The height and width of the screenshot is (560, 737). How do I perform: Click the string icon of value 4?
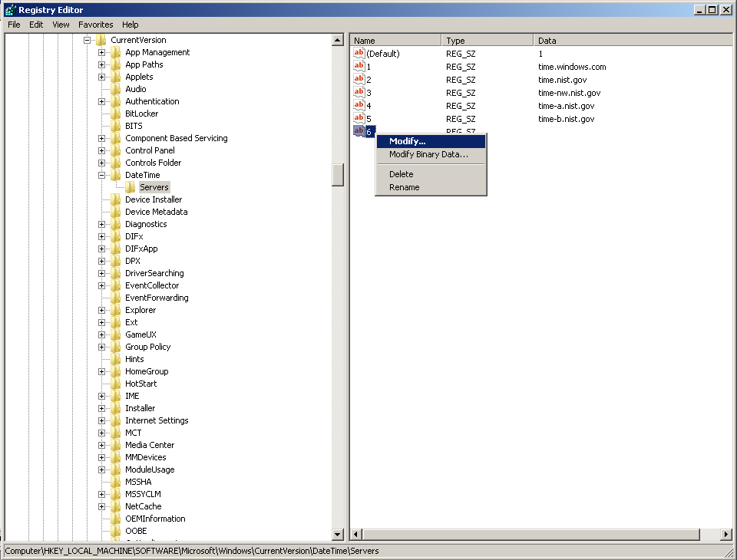[x=359, y=106]
